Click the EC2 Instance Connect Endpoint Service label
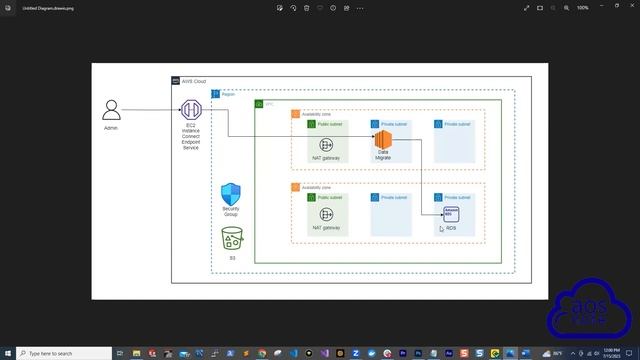 tap(191, 136)
